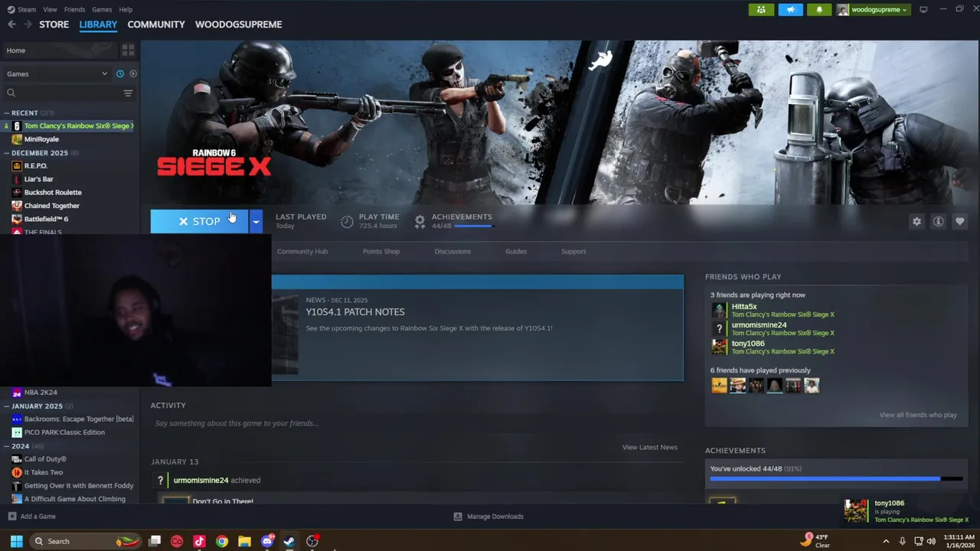The image size is (980, 551).
Task: Open the Community Hub link
Action: pos(302,251)
